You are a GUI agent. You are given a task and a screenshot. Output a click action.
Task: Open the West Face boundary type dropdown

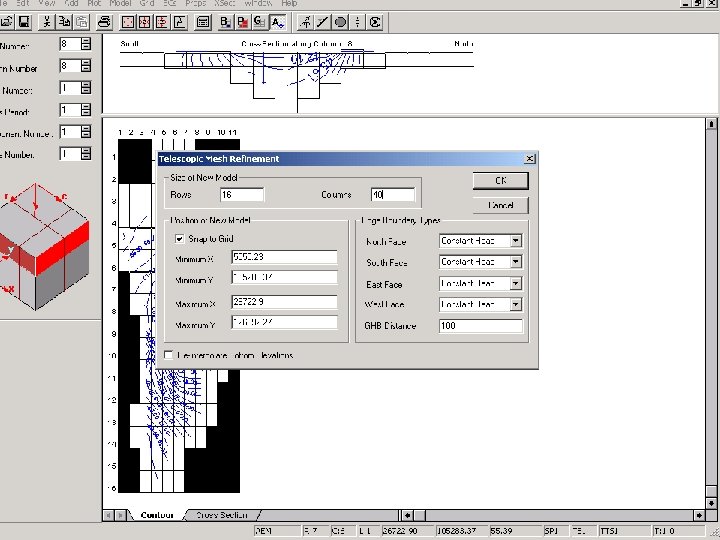pos(516,304)
